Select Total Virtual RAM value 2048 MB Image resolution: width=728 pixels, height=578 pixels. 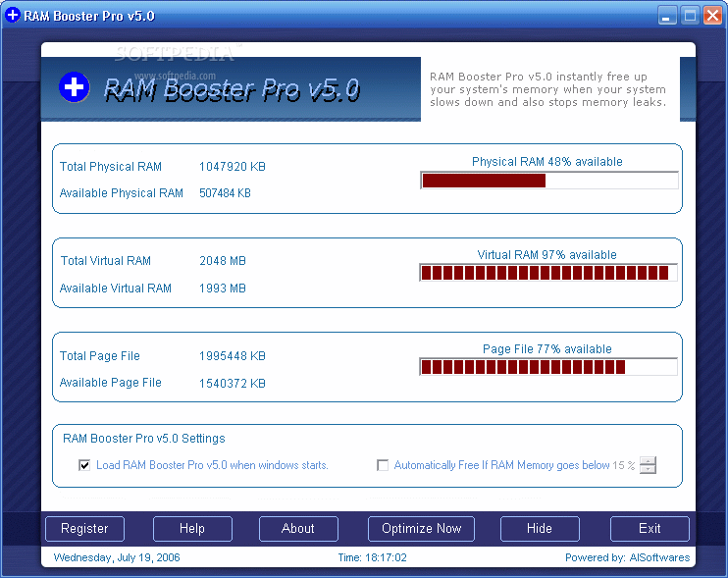[223, 261]
